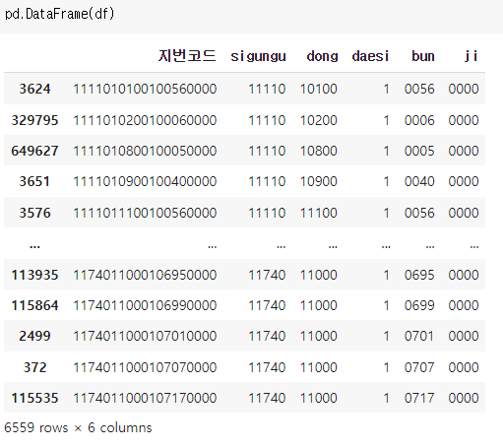This screenshot has width=503, height=448.
Task: Select the 지번코드 column header
Action: (187, 56)
